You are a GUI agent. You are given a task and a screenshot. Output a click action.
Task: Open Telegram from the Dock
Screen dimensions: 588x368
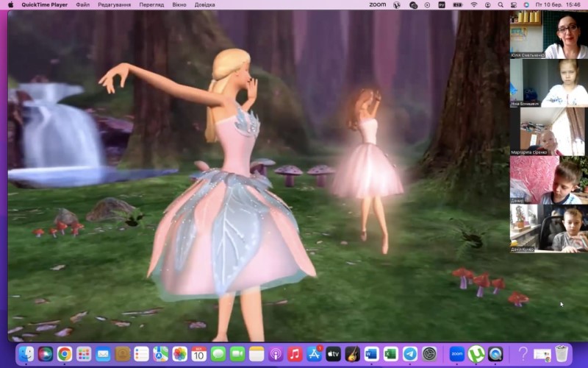click(x=410, y=354)
